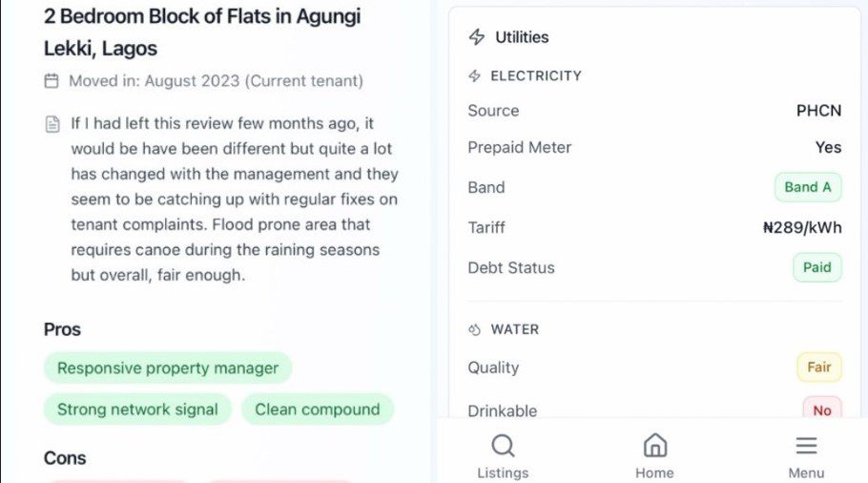This screenshot has width=868, height=483.
Task: Select the Strong network signal tag
Action: (137, 409)
